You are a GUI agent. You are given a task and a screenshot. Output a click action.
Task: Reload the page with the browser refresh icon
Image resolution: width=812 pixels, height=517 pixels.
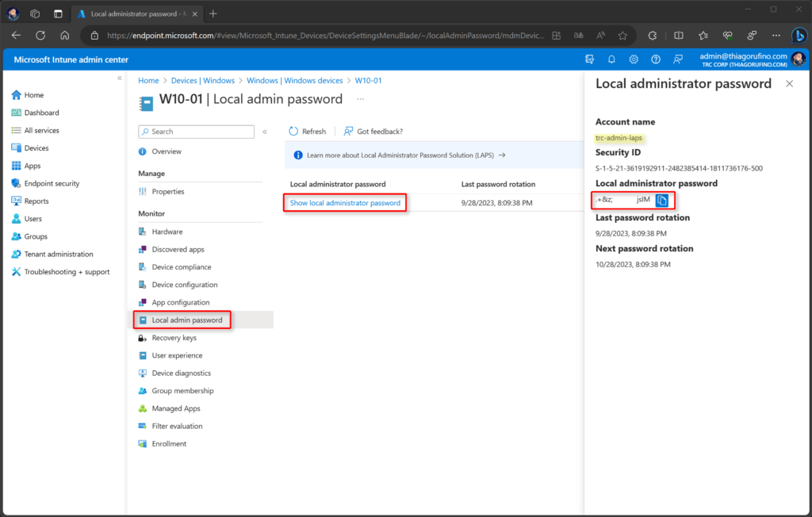[40, 35]
